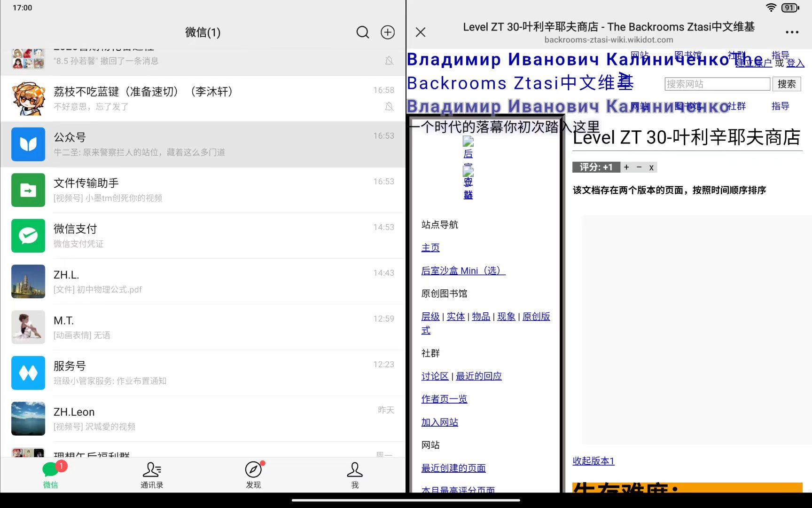Open the 作者页一览 authors link
The width and height of the screenshot is (812, 508).
445,399
